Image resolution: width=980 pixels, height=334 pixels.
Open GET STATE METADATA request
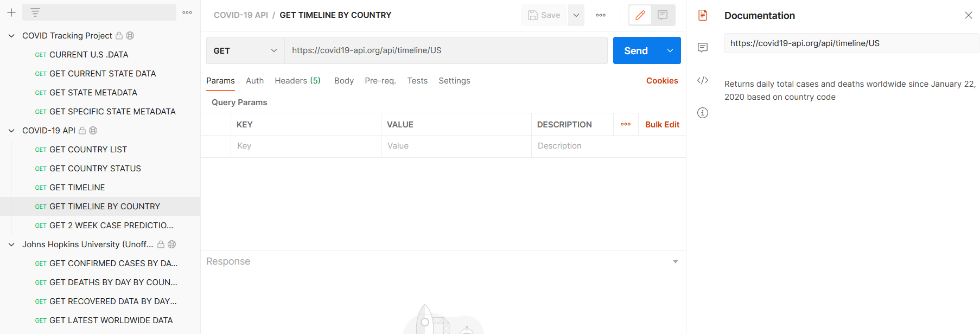93,93
